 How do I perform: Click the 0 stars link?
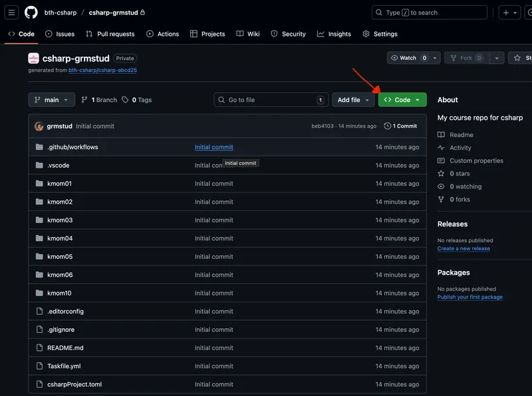coord(460,174)
